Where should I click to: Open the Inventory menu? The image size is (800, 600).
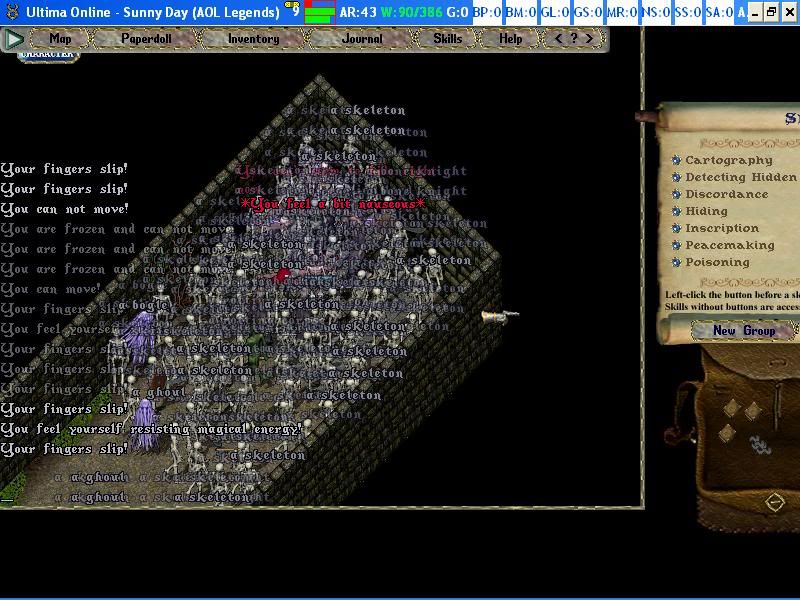pyautogui.click(x=254, y=39)
